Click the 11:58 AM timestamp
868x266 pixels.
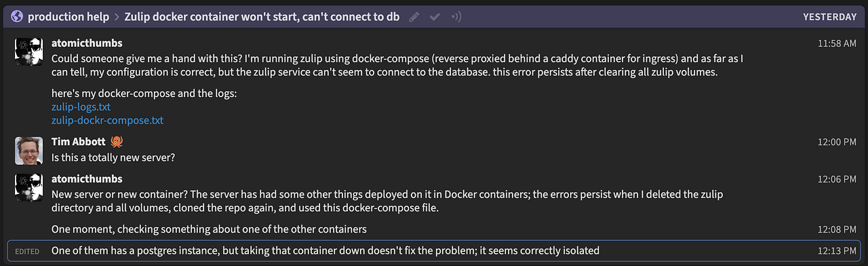[x=837, y=43]
